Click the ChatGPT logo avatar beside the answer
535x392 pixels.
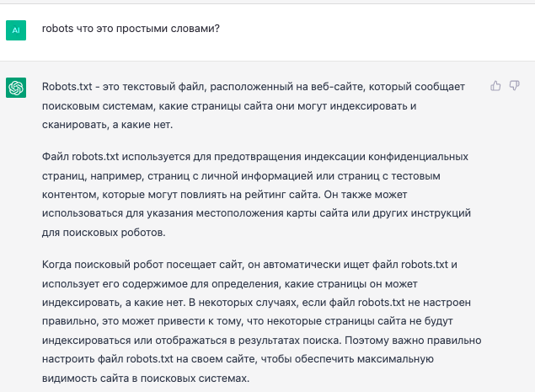pyautogui.click(x=16, y=88)
